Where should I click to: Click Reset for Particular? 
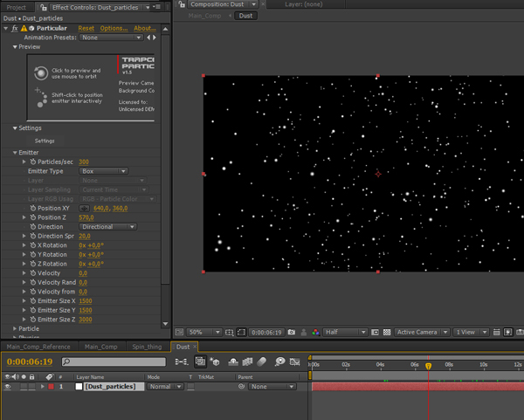[x=86, y=29]
